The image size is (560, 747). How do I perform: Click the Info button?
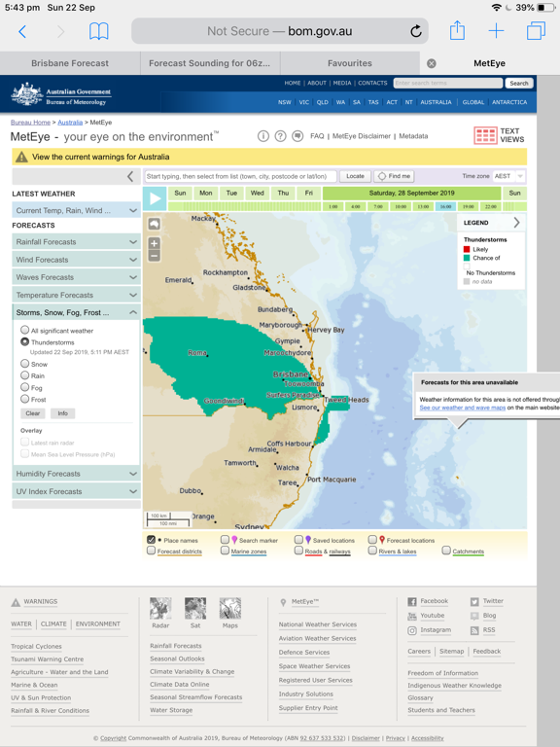click(63, 413)
